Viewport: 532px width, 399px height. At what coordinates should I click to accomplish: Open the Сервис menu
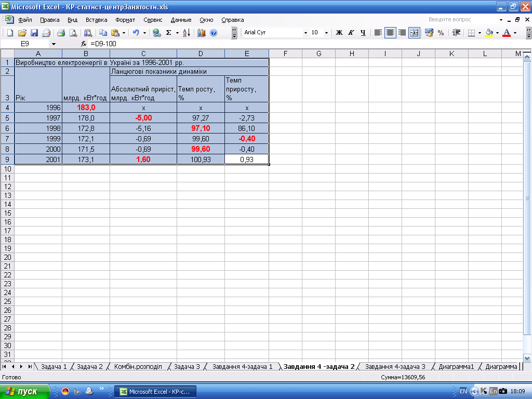[153, 20]
